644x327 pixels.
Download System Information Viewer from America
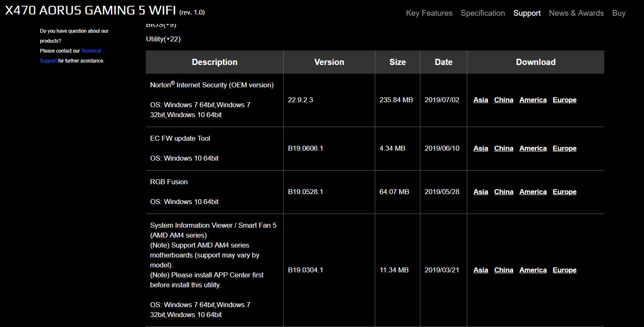tap(533, 270)
